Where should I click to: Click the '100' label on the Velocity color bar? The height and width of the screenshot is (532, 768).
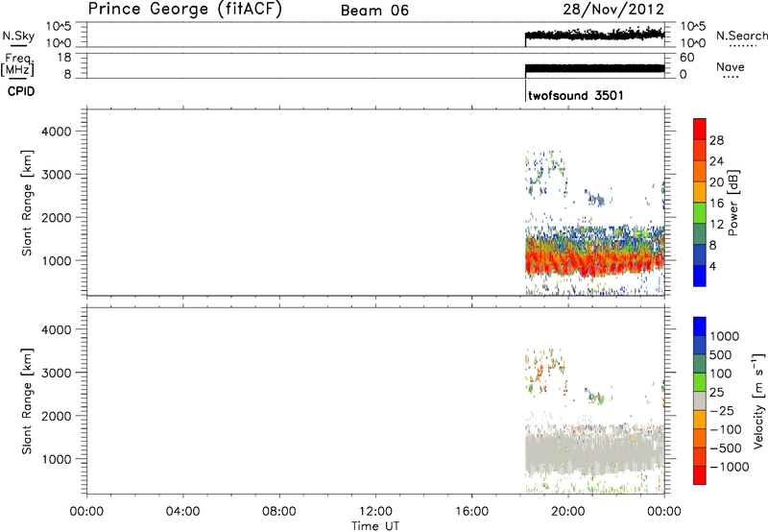tap(722, 374)
